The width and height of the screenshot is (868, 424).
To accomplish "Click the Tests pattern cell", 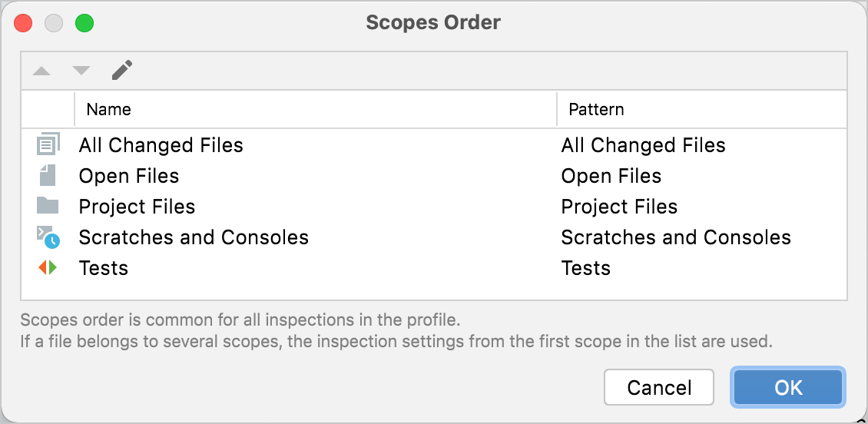I will [586, 268].
